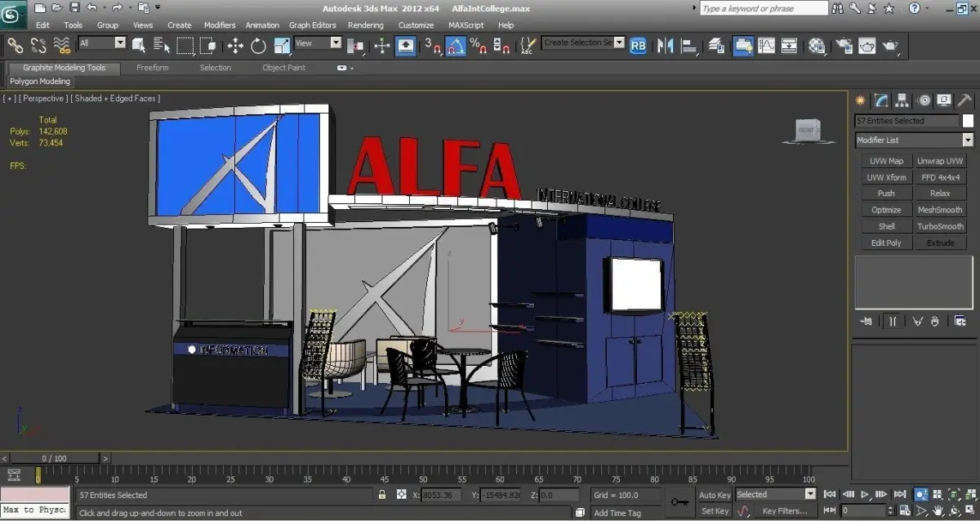The height and width of the screenshot is (521, 980).
Task: Open the Create command panel tab
Action: pos(860,100)
